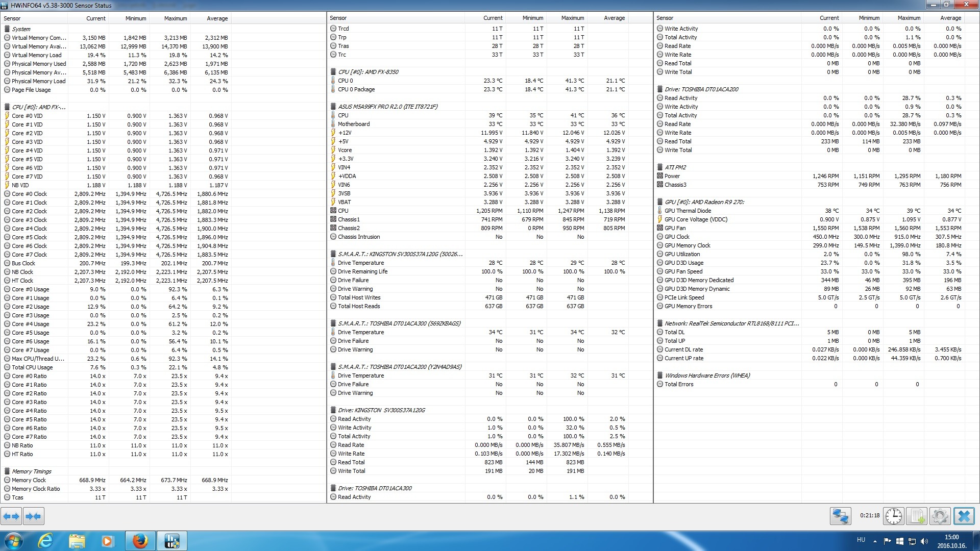Image resolution: width=980 pixels, height=551 pixels.
Task: Open Internet Explorer from the taskbar
Action: tap(45, 541)
